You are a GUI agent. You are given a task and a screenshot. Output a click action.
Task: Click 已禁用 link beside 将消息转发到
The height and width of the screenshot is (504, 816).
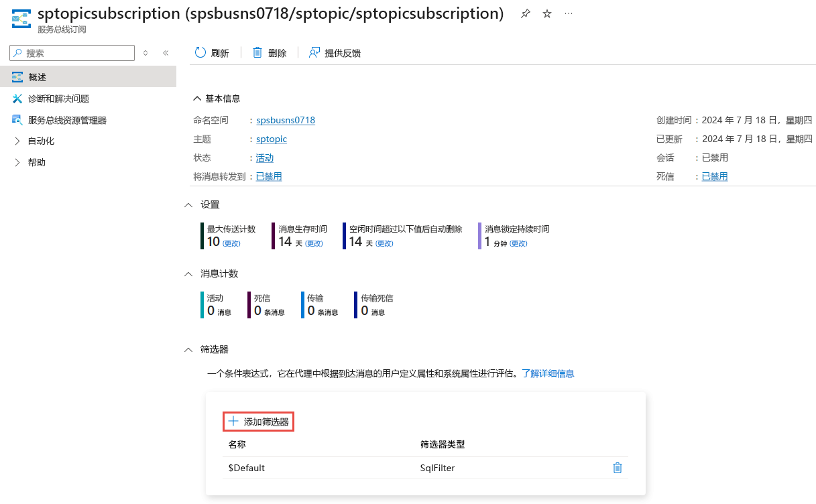(x=269, y=176)
